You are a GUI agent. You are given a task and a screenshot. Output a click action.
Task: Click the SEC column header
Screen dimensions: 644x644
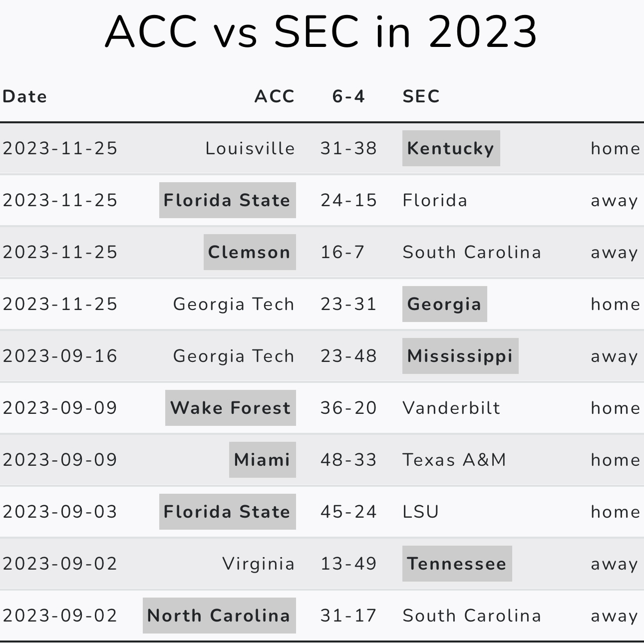pos(421,96)
